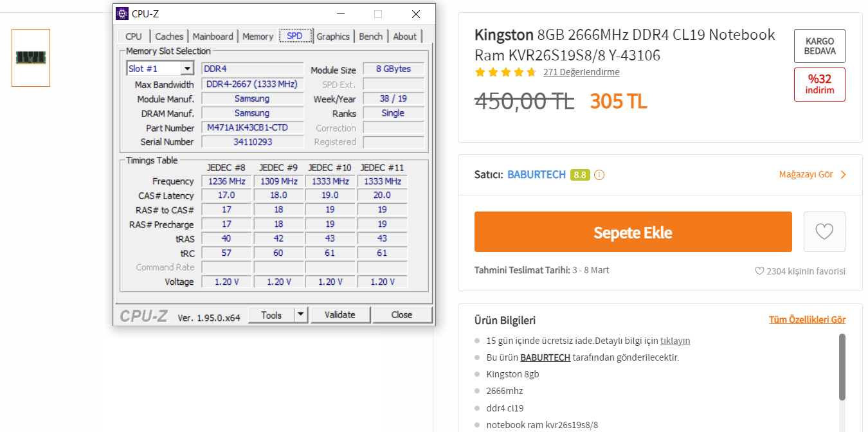Switch to the CPU tab
This screenshot has width=868, height=432.
point(134,37)
